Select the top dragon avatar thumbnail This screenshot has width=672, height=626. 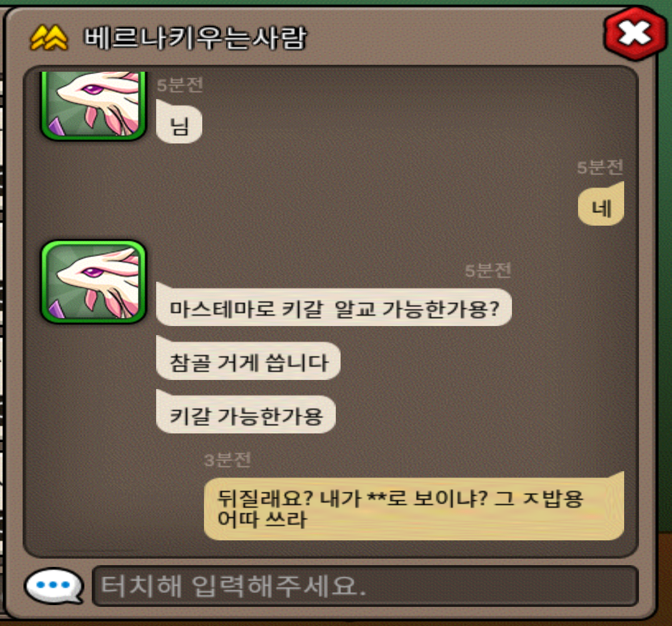[93, 105]
